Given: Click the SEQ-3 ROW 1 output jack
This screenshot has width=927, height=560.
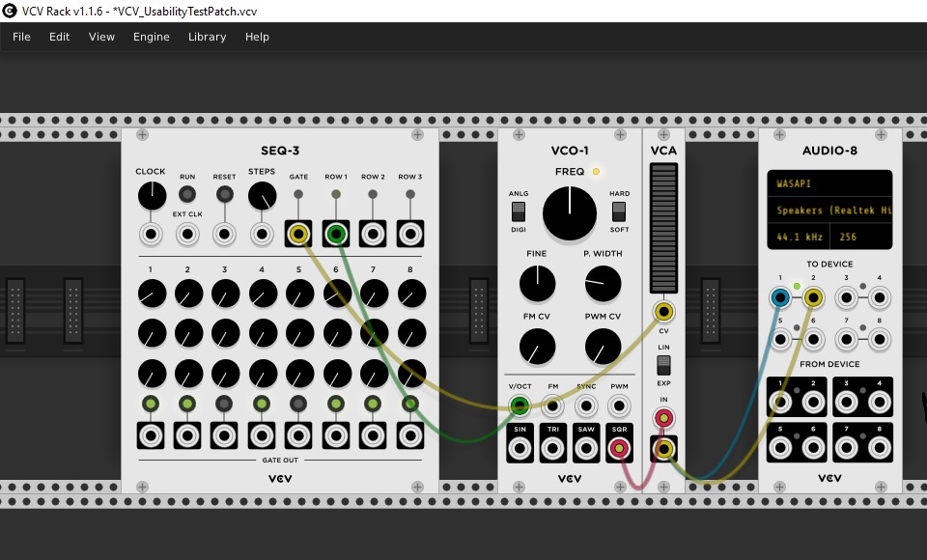Looking at the screenshot, I should click(336, 235).
